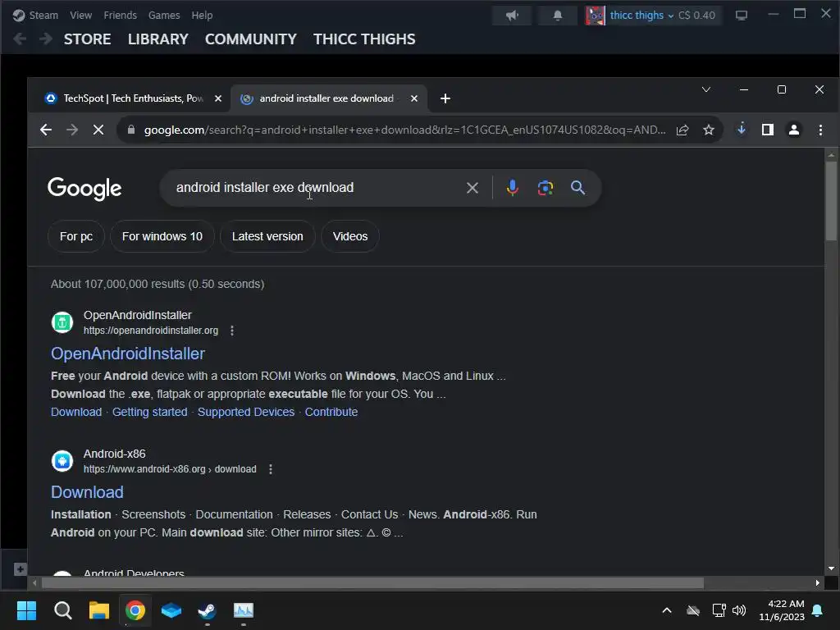Clear the Google search query
840x630 pixels.
472,188
